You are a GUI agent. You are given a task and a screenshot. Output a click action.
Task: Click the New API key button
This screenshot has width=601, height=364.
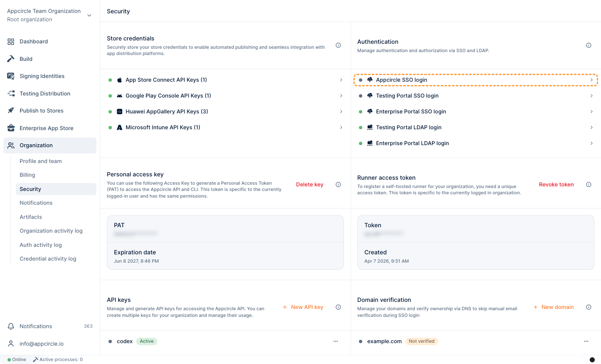coord(303,307)
